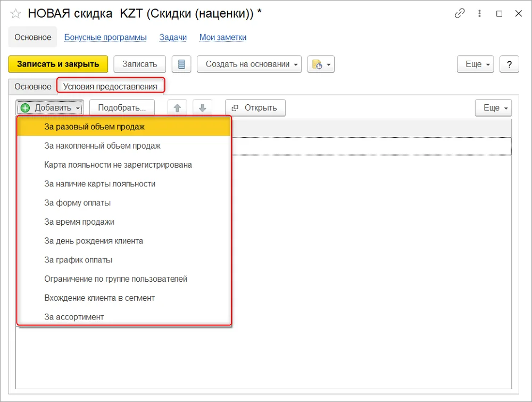Go to Бонусные программы link
Screen dimensions: 532x402
(x=105, y=37)
